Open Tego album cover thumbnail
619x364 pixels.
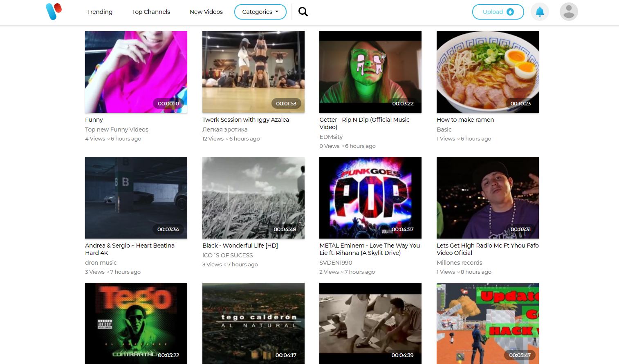[x=136, y=323]
